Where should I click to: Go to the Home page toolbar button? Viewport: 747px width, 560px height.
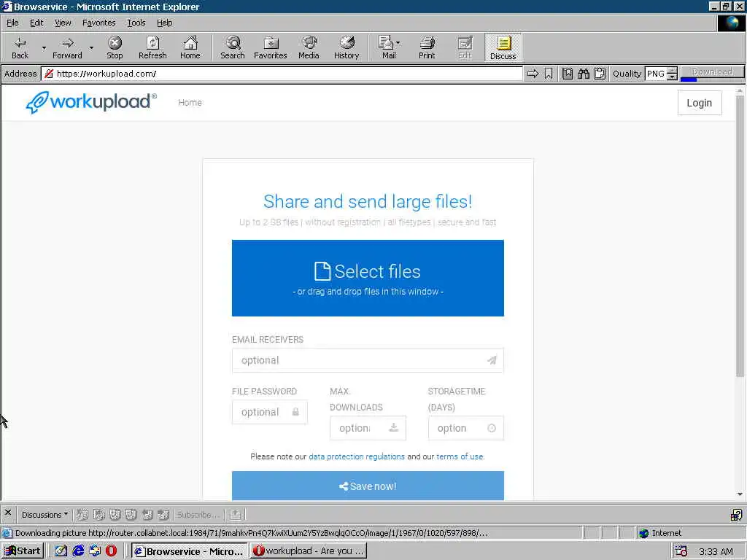click(190, 47)
